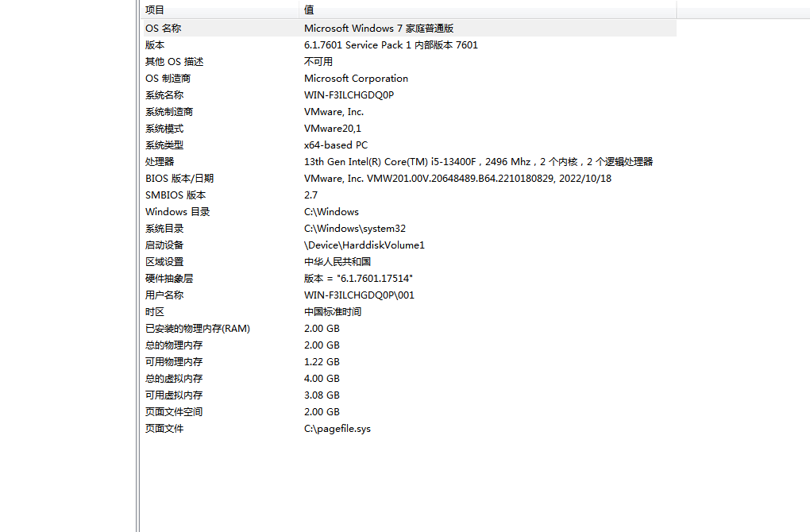Click the 项目 column header
The image size is (810, 532).
click(219, 10)
